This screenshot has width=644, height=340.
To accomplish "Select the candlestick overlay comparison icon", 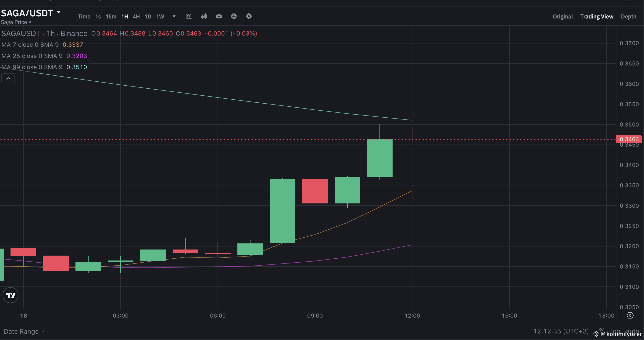I will 204,16.
